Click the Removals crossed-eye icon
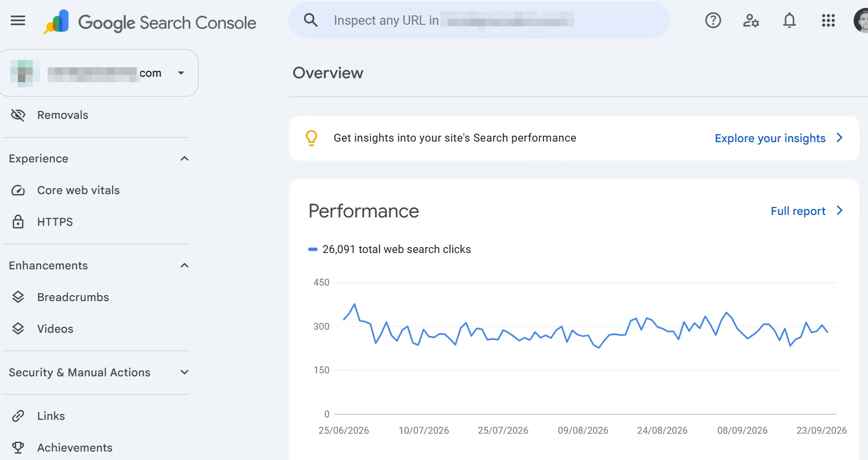The image size is (868, 460). pos(18,115)
